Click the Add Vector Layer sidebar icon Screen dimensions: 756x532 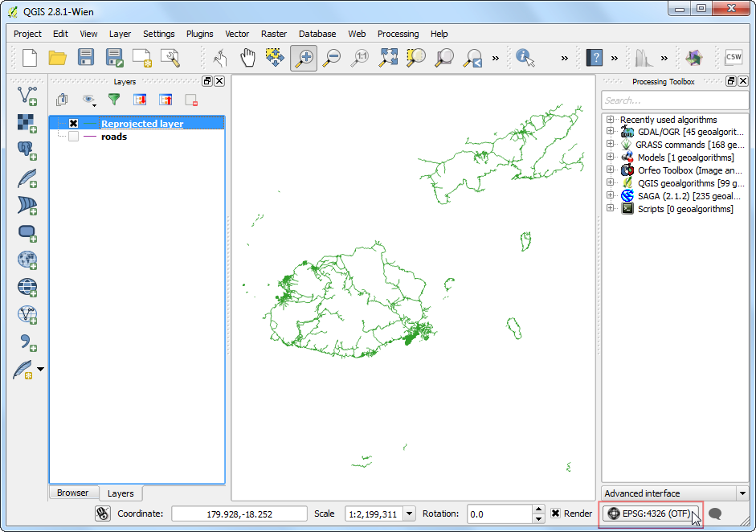[x=27, y=96]
